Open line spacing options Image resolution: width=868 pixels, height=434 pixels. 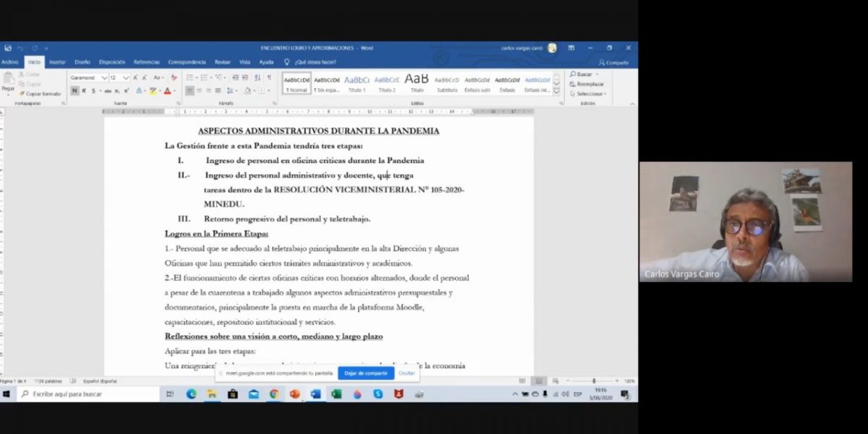pyautogui.click(x=231, y=90)
